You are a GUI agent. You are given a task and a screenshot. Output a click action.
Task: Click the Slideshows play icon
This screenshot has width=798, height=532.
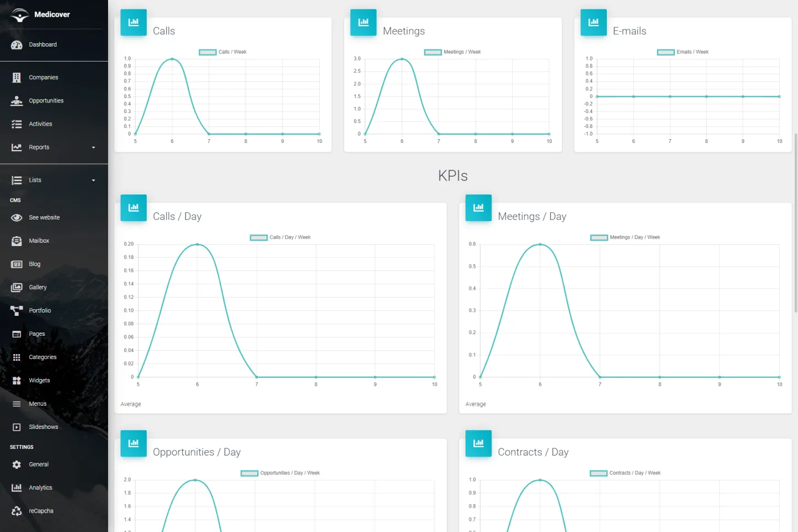click(17, 427)
